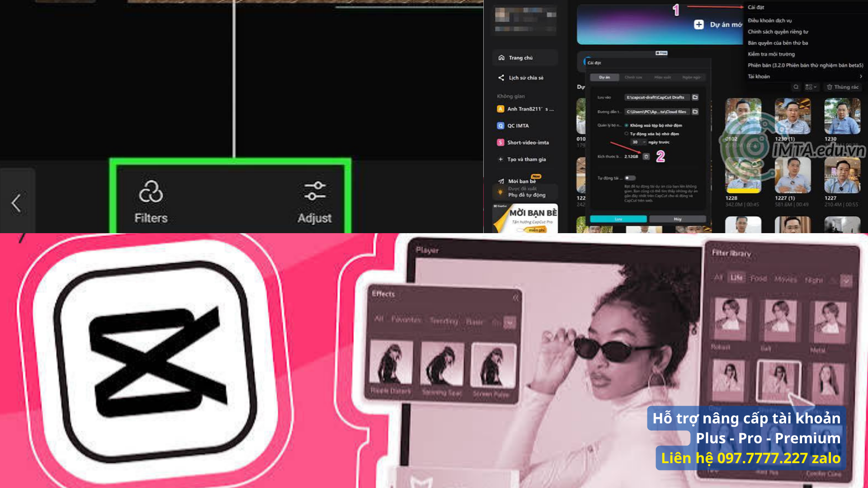Open the MỜI BẠN BÈ promo banner
Screen dimensions: 868x488
click(525, 218)
